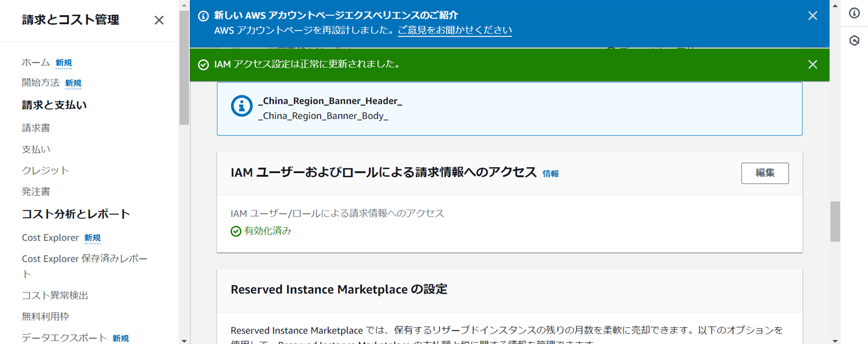Click the 新規 badge next to ホーム

[64, 63]
